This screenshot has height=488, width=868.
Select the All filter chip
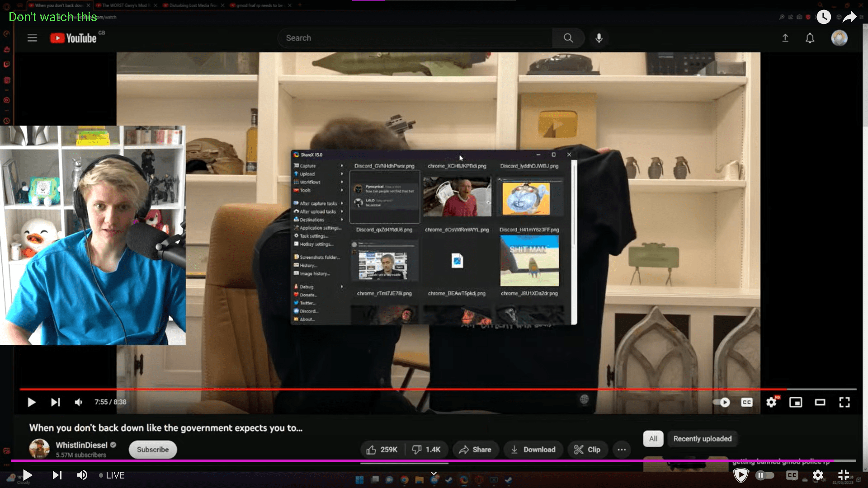[x=653, y=439]
